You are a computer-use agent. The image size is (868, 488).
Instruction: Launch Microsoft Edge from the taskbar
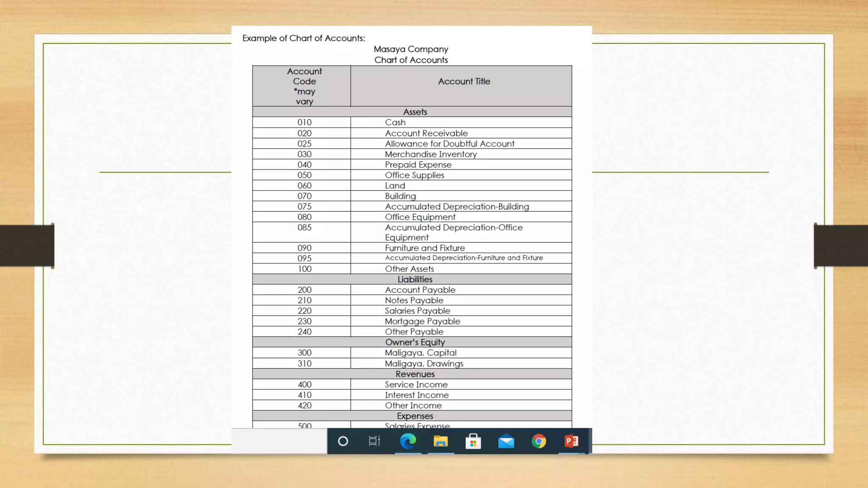point(408,441)
